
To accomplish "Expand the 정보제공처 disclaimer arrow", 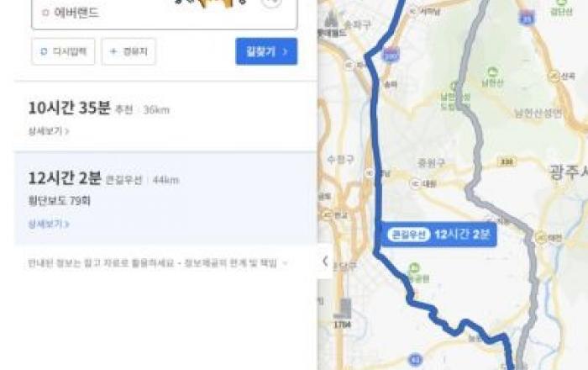I will pos(285,263).
